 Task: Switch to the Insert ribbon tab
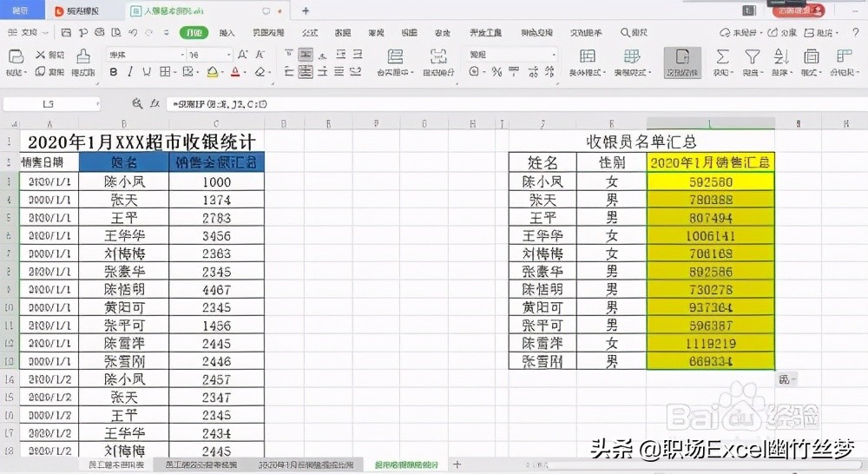click(x=227, y=33)
